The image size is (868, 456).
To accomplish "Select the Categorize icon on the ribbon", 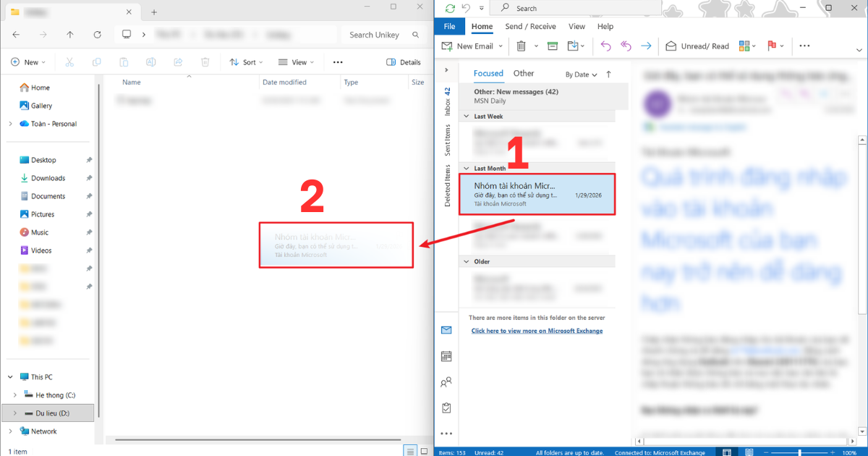I will (746, 46).
